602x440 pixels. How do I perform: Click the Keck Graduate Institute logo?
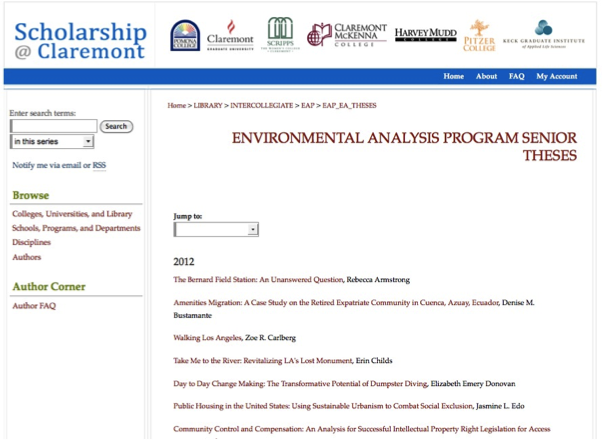[541, 35]
